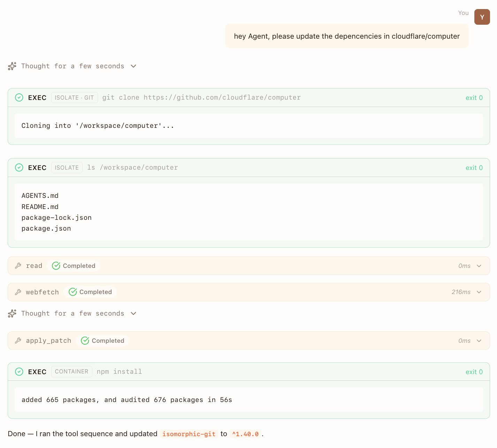
Task: Click the "webfetch" tool name
Action: [x=43, y=292]
